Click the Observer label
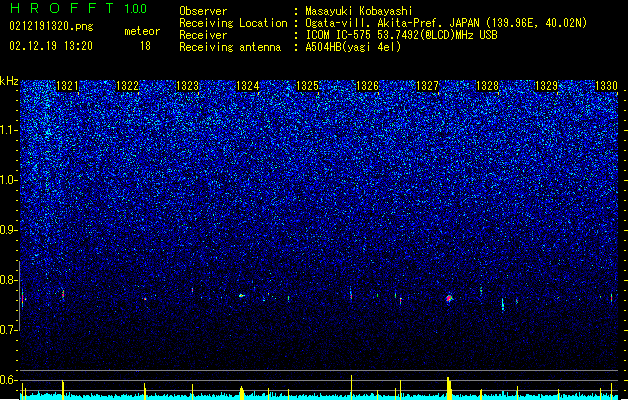629x400 pixels. pyautogui.click(x=203, y=11)
